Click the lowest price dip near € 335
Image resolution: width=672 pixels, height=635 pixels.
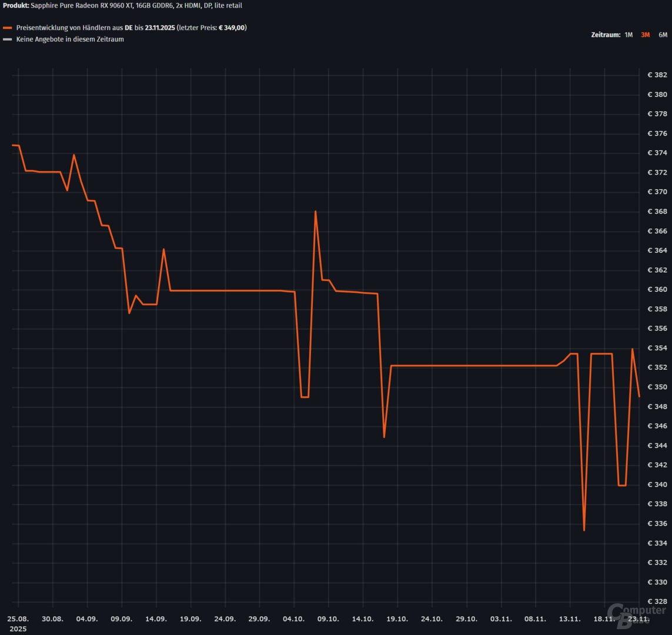click(584, 530)
